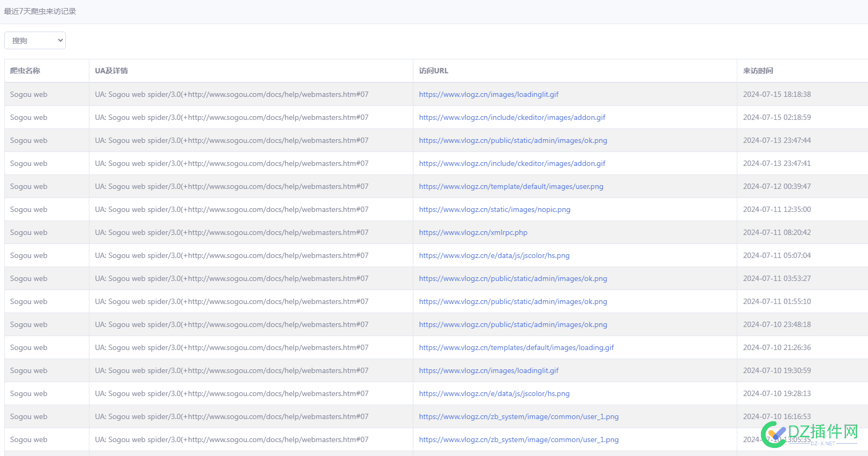Select timestamp 2024-07-11 01:55:10
This screenshot has width=868, height=456.
[777, 301]
